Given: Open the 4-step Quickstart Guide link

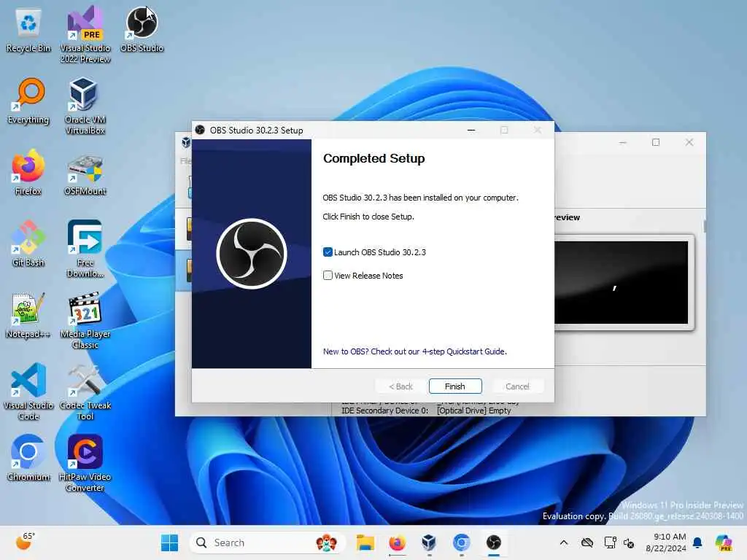Looking at the screenshot, I should pyautogui.click(x=414, y=351).
